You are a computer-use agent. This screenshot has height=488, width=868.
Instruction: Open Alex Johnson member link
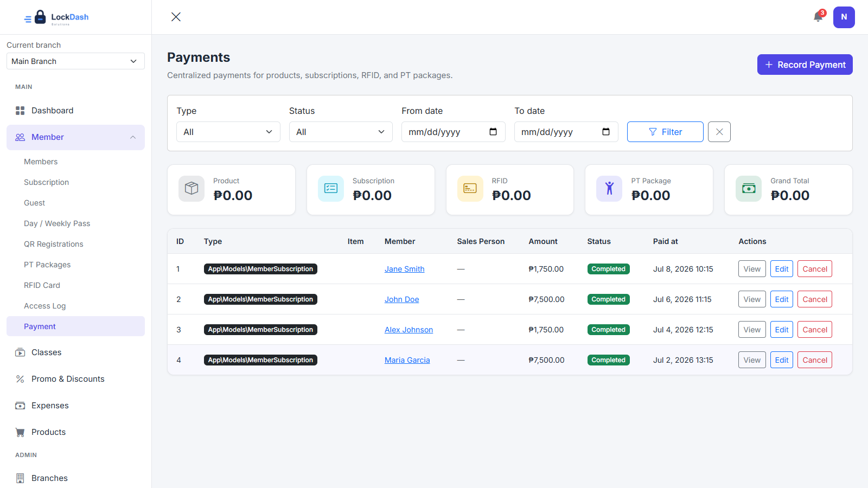coord(409,330)
